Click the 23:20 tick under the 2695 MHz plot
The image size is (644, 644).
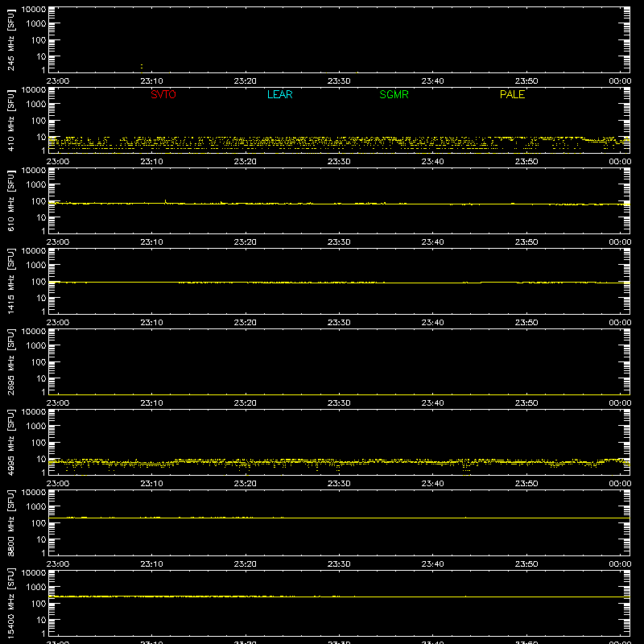coord(246,403)
